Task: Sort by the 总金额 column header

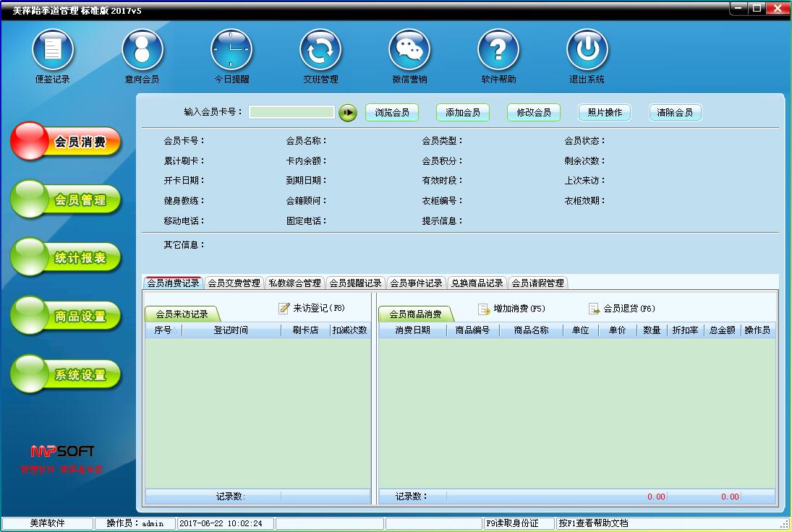Action: click(x=723, y=330)
